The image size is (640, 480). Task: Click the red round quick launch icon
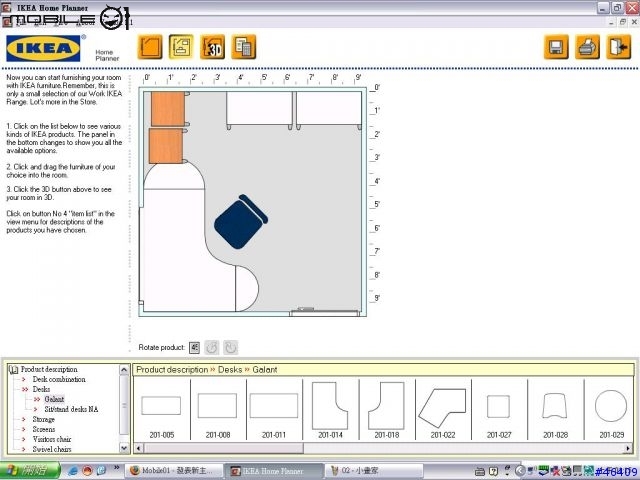pyautogui.click(x=87, y=471)
